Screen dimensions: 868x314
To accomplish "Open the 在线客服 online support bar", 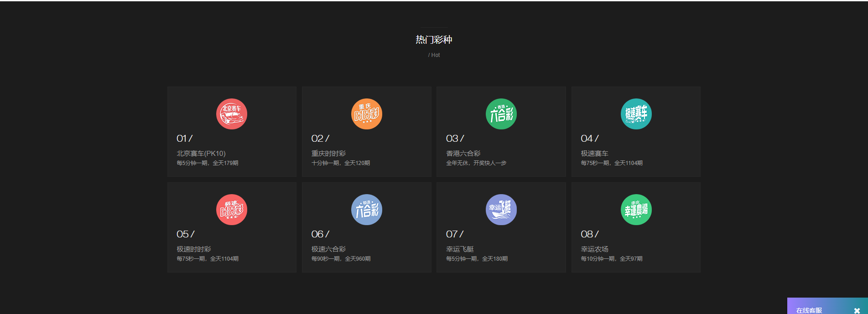I will (x=809, y=310).
